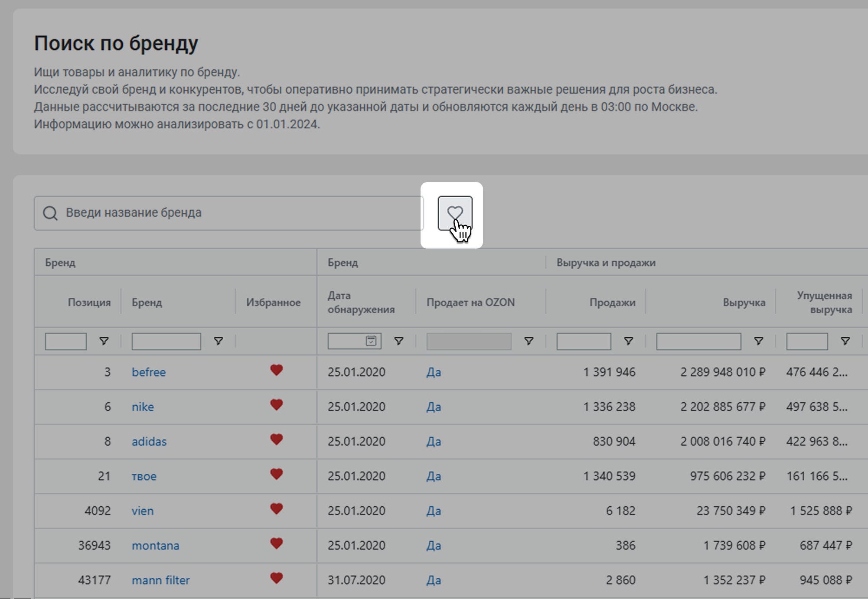Screen dimensions: 868x599
Task: Open filter options for Продает на OZON
Action: point(529,341)
